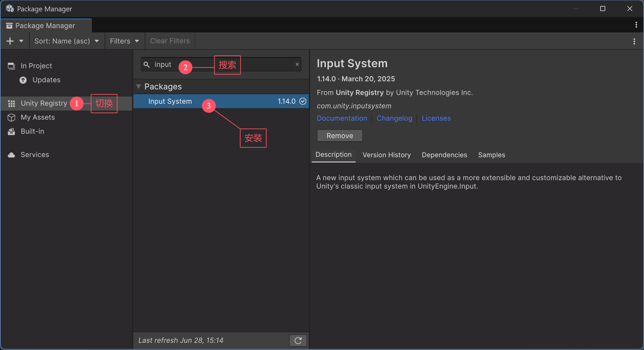The height and width of the screenshot is (350, 644).
Task: Click the package search field containing input
Action: [x=221, y=64]
